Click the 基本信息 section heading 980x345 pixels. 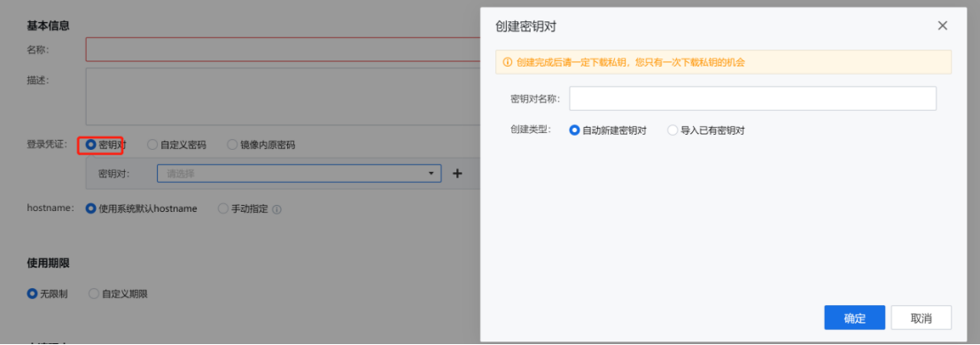(48, 26)
